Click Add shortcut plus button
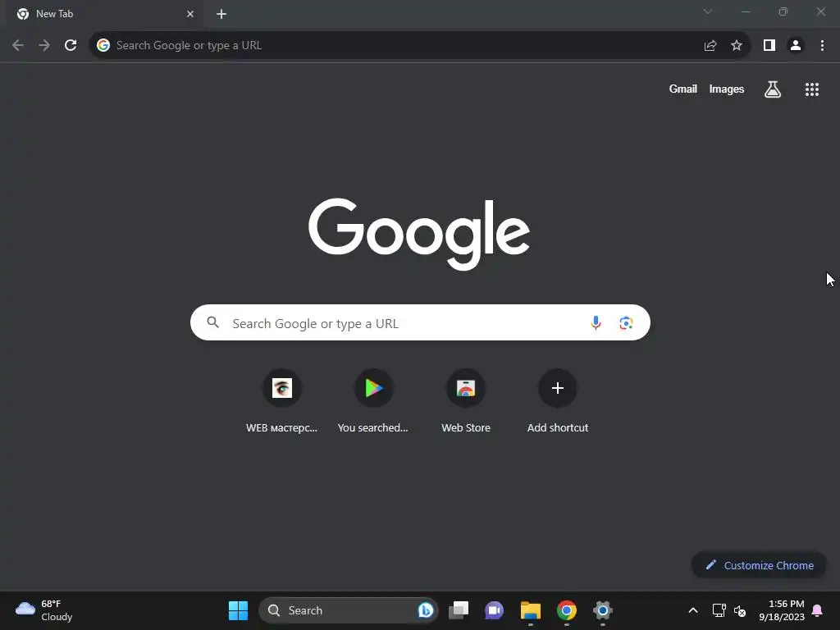The image size is (840, 630). 557,388
